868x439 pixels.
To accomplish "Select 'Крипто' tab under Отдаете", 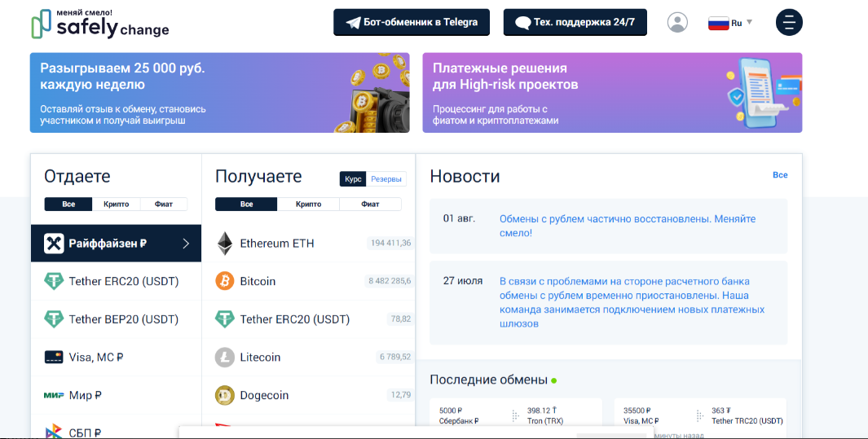I will (x=117, y=204).
